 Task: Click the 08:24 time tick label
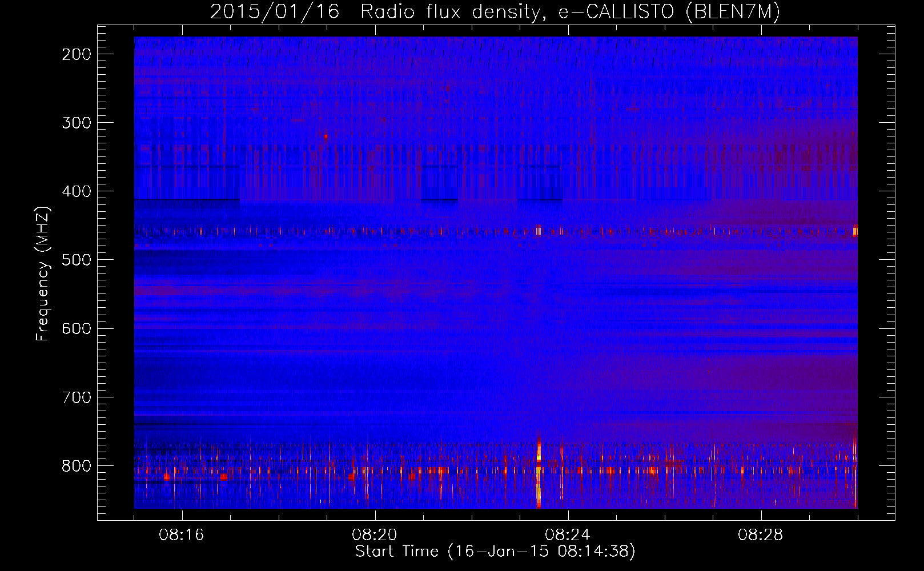568,535
